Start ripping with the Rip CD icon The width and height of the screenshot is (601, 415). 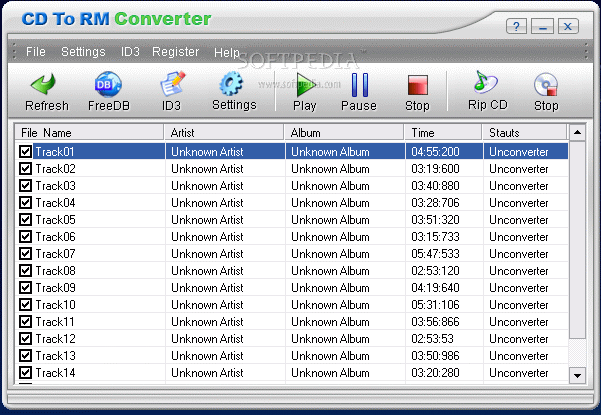(x=486, y=82)
